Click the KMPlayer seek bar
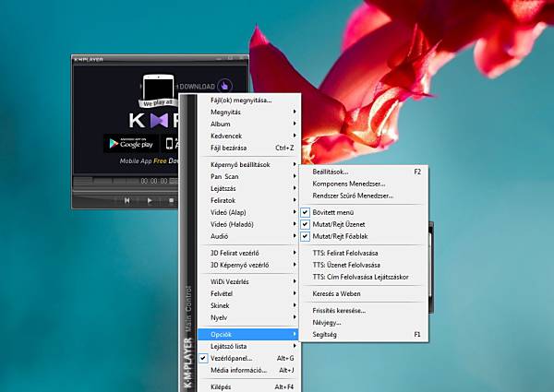Image resolution: width=554 pixels, height=392 pixels. click(x=126, y=191)
